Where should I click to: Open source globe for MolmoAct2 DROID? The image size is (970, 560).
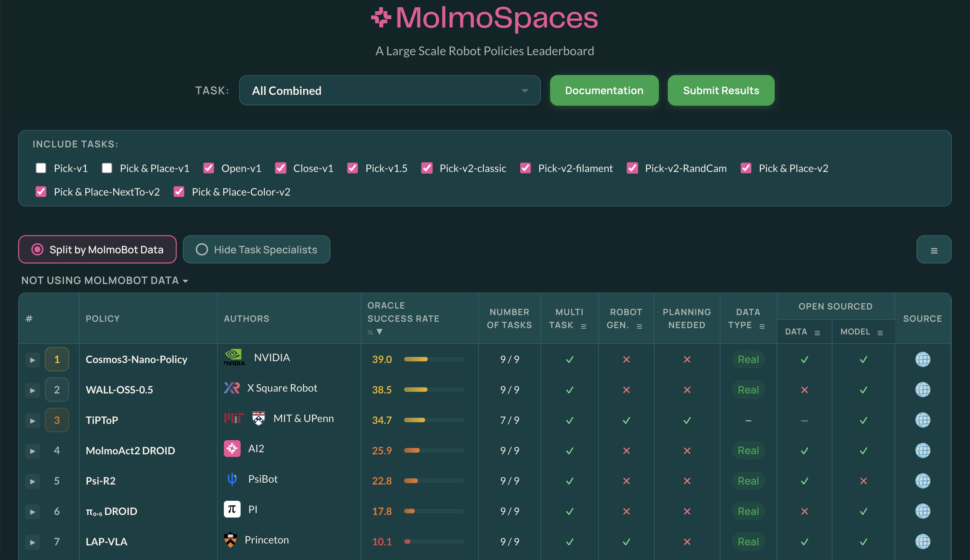pyautogui.click(x=922, y=450)
